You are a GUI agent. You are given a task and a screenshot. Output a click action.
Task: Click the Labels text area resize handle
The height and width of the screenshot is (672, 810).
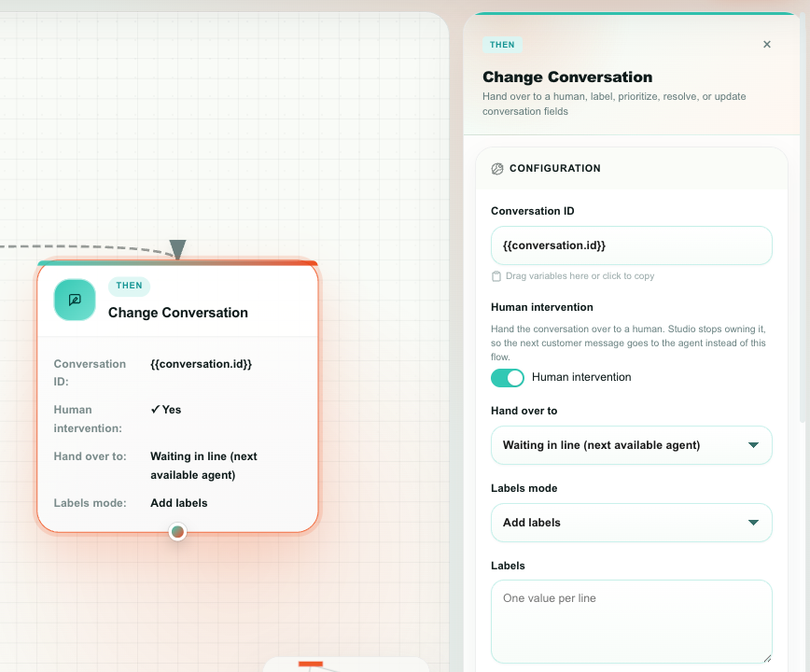tap(767, 658)
